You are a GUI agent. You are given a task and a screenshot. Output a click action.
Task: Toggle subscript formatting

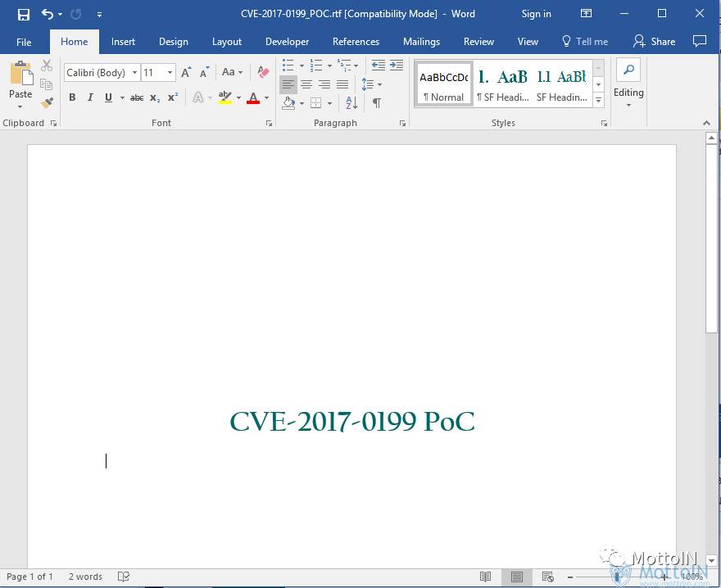155,97
